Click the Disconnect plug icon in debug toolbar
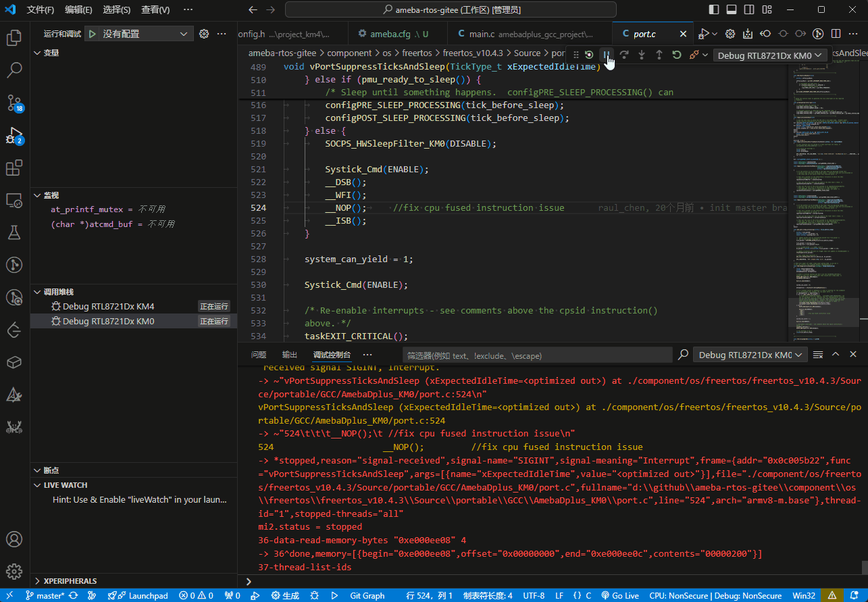Viewport: 868px width, 602px height. 694,55
